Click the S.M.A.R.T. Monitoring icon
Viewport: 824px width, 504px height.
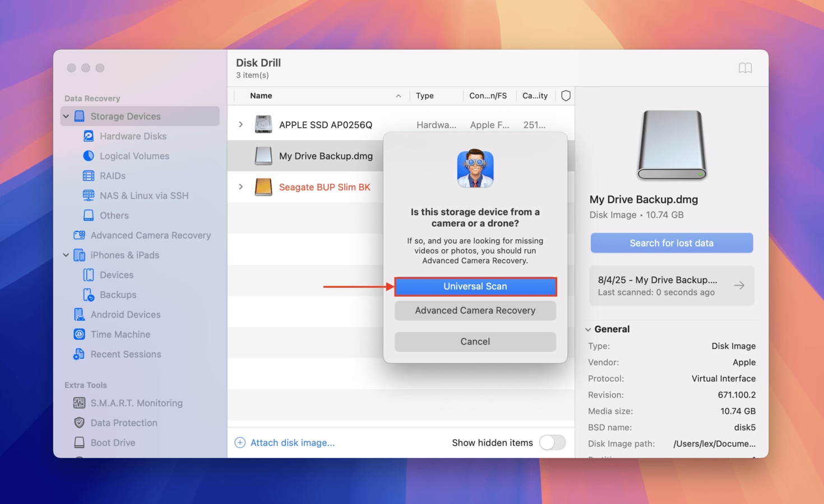click(x=80, y=403)
